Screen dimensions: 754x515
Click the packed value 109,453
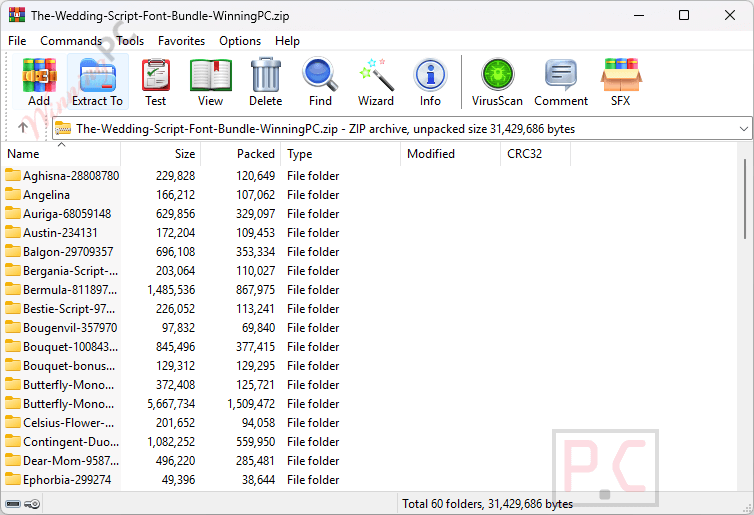(x=255, y=233)
